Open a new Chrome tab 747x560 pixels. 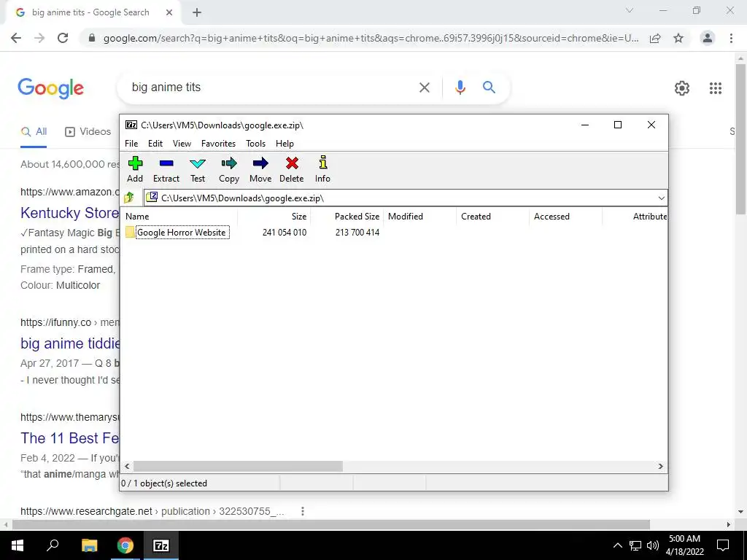pyautogui.click(x=197, y=13)
